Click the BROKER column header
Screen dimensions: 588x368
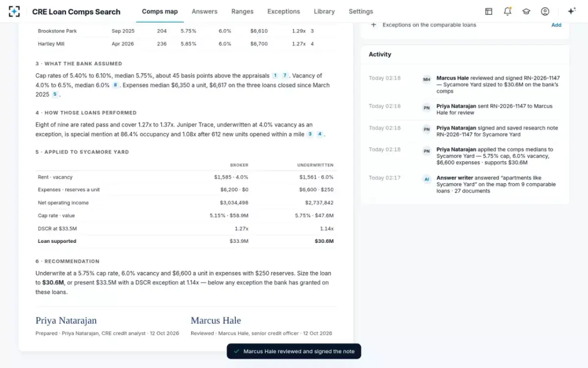[x=239, y=165]
